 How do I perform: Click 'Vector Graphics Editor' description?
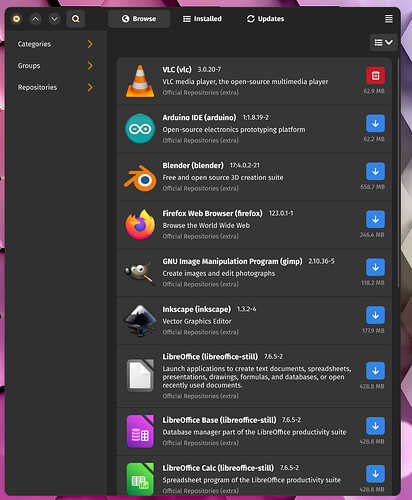point(197,321)
